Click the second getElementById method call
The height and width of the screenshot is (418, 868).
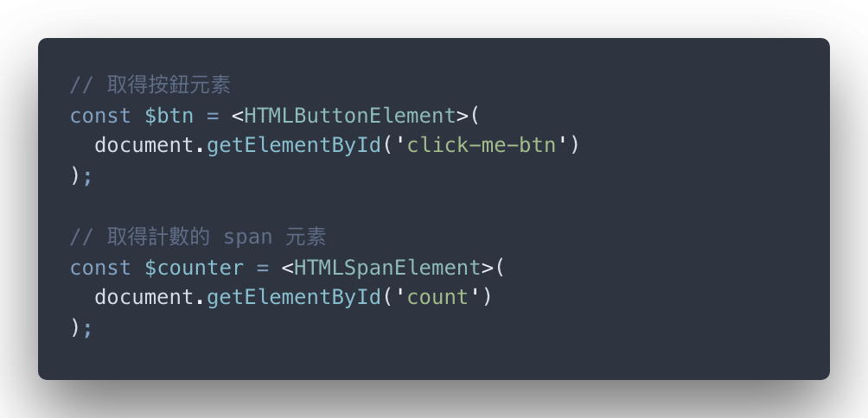pos(294,298)
